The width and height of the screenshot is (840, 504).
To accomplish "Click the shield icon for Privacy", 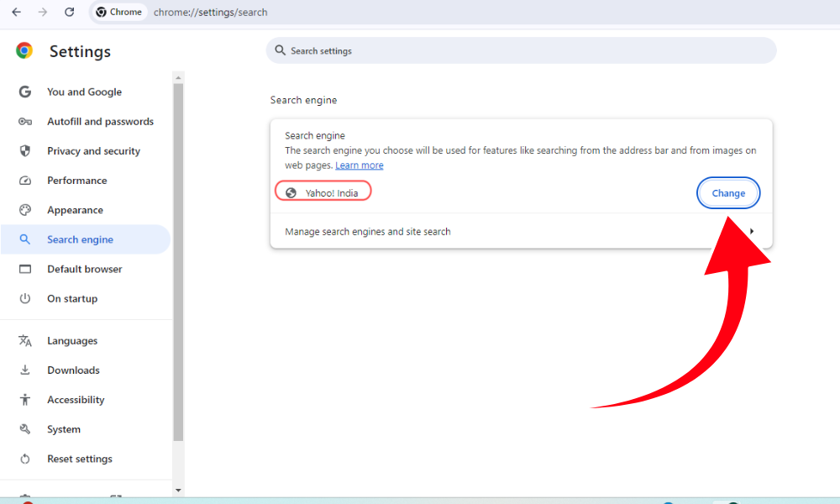I will (25, 150).
